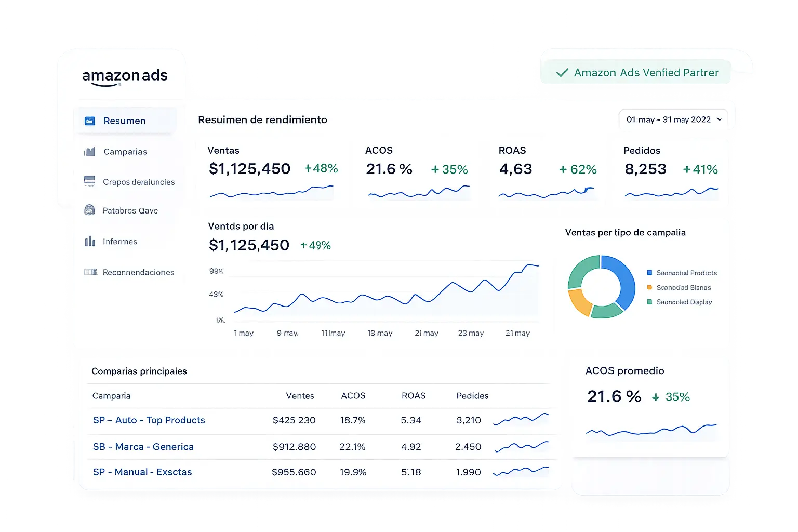Screen dimensions: 798x532
Task: Click the 22.1% ACOS cell
Action: (x=352, y=447)
